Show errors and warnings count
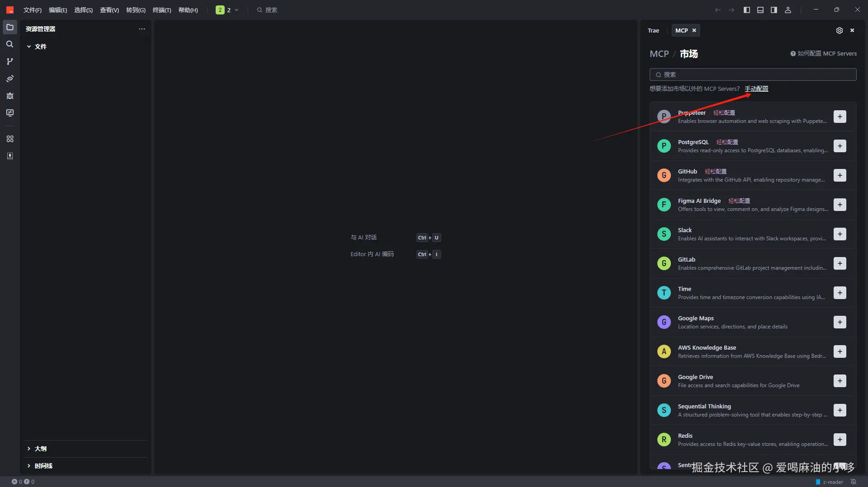 pyautogui.click(x=23, y=482)
